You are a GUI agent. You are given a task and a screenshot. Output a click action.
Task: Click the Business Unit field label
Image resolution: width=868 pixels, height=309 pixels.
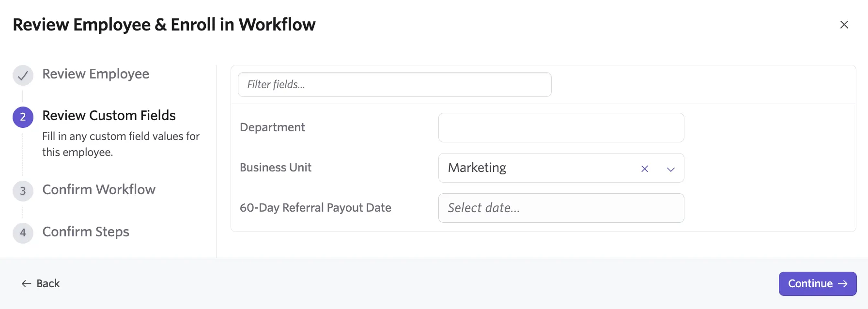pos(276,168)
